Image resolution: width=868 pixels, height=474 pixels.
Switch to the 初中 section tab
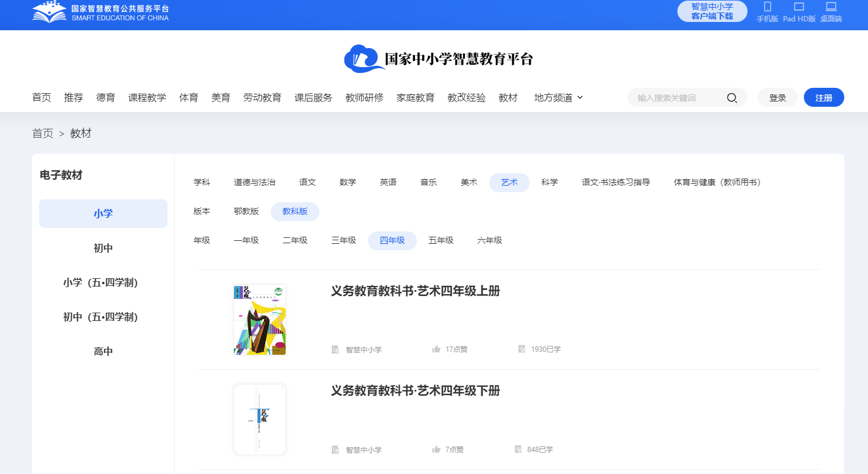coord(103,247)
